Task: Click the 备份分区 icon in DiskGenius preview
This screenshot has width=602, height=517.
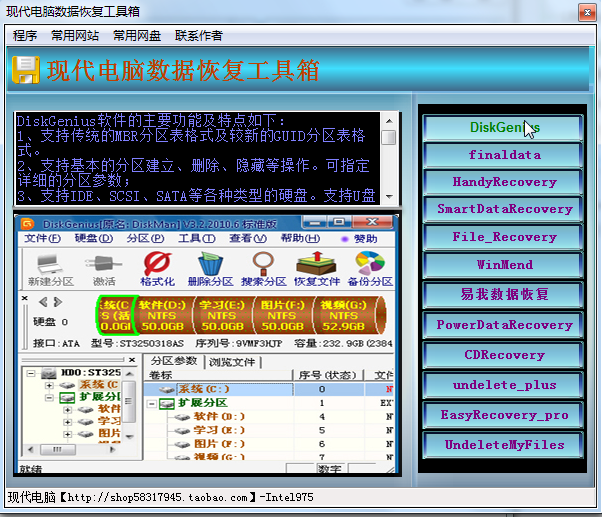Action: (370, 269)
